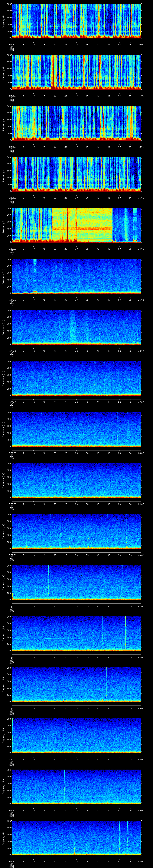Screen dimensions: 153x868
Task: Click the spectrogram panel starting at 18:35:00
Action: [x=76, y=327]
